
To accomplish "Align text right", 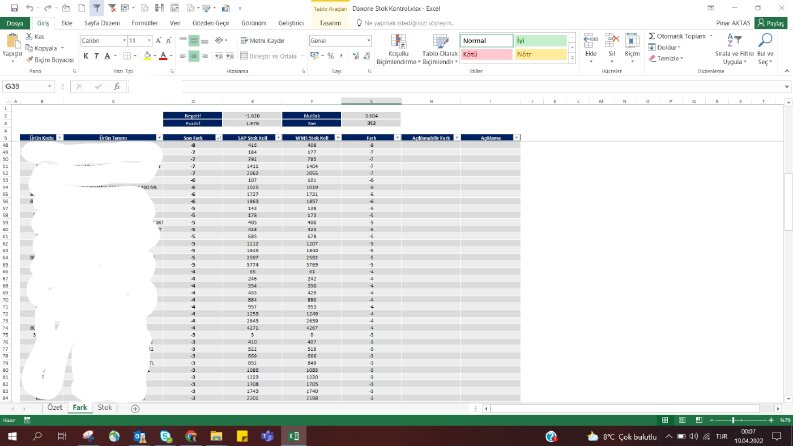I will pos(204,56).
